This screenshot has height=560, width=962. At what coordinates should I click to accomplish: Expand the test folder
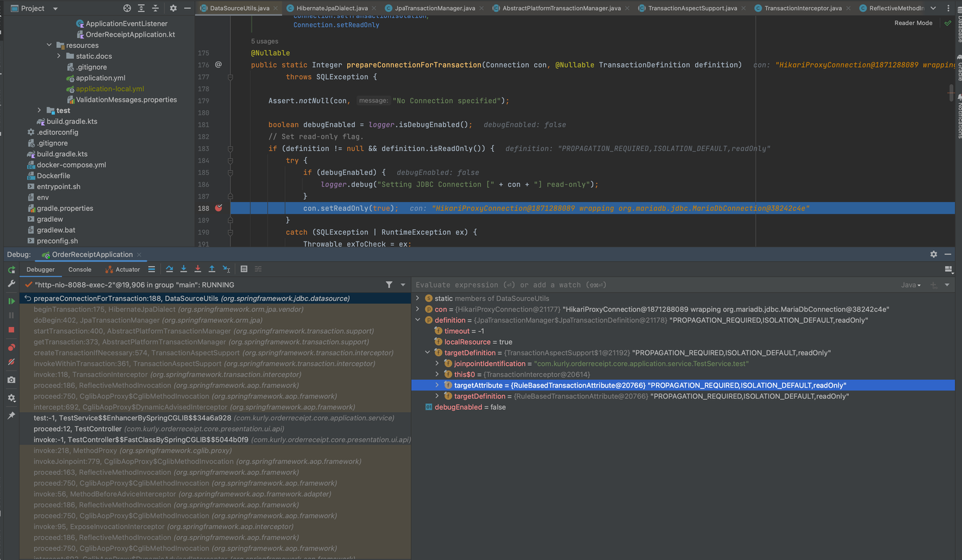[x=39, y=111]
